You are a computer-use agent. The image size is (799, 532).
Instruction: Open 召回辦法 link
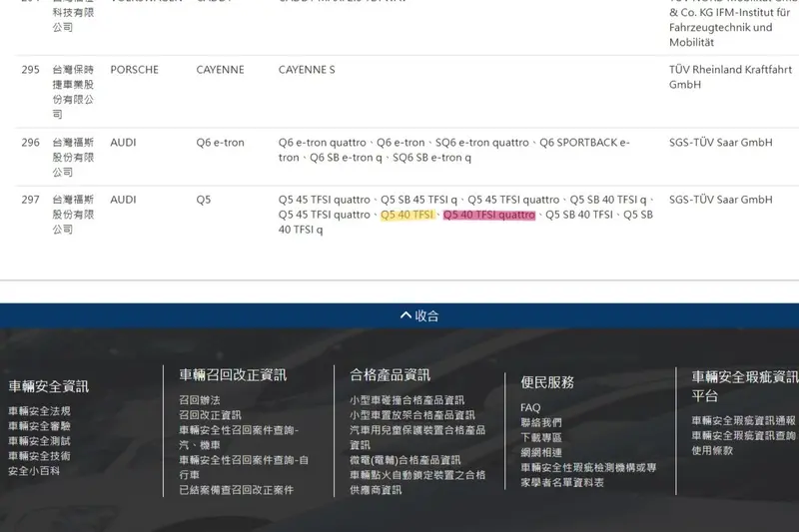point(200,400)
